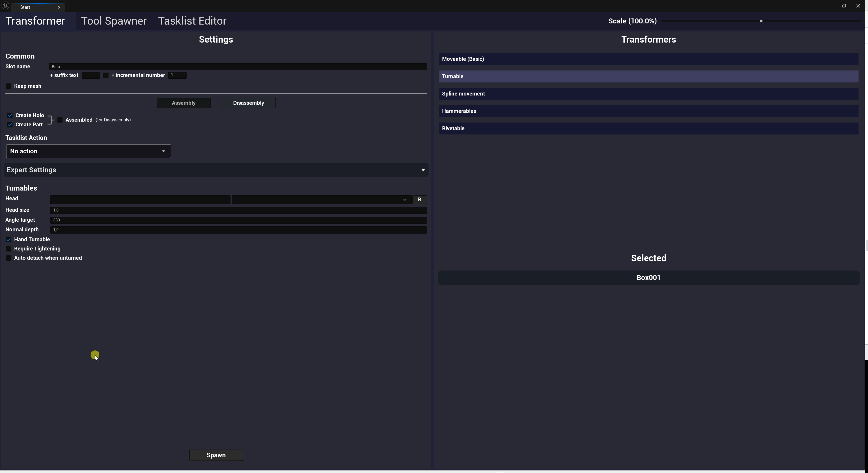868x473 pixels.
Task: Enable Auto detach when unturned
Action: coord(9,258)
